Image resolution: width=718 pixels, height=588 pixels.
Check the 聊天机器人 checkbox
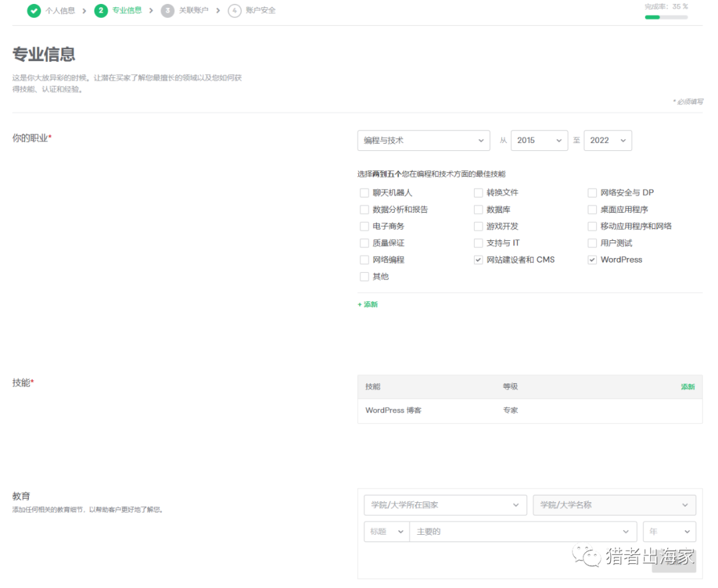(364, 193)
